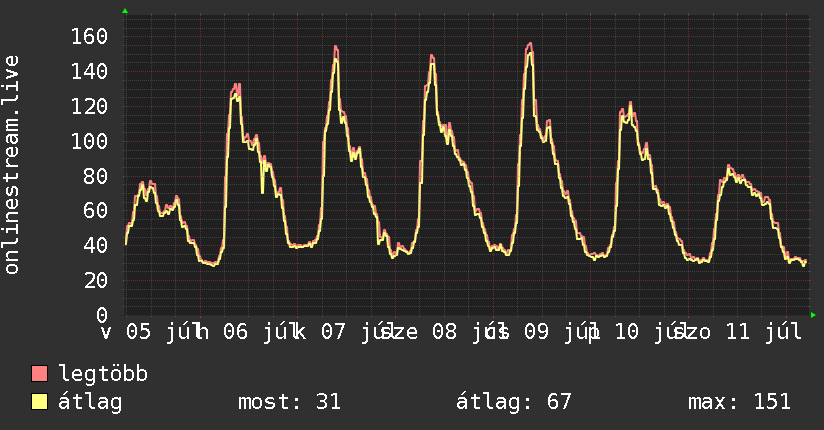Click the y-axis label 160
The height and width of the screenshot is (430, 824).
tap(89, 37)
